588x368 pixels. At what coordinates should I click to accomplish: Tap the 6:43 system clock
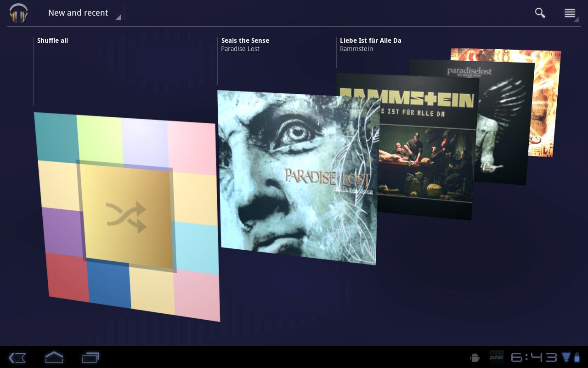point(534,357)
